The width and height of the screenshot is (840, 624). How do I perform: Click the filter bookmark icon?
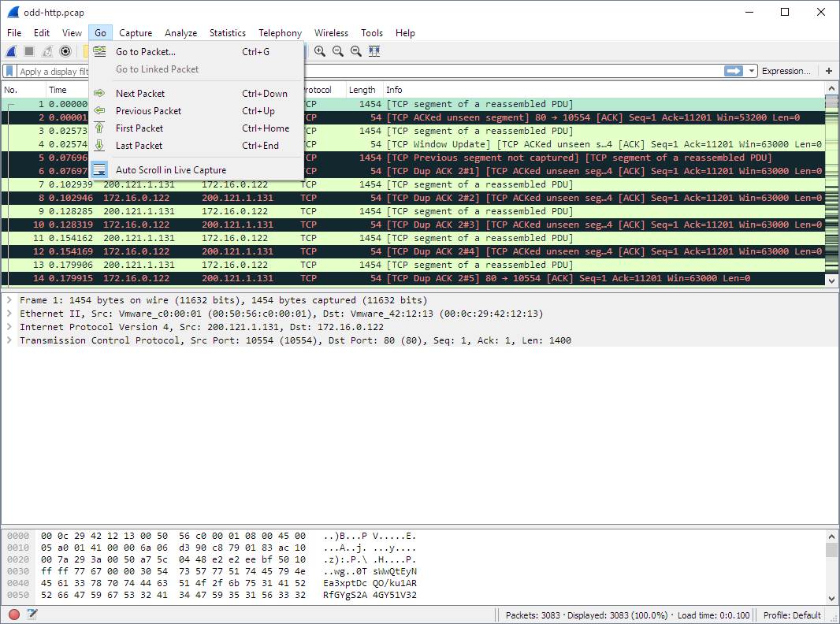pos(9,71)
